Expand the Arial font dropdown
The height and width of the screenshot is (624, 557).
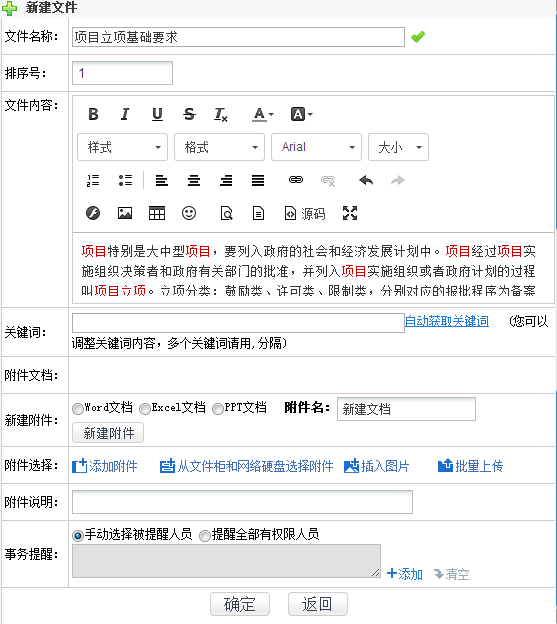coord(316,147)
